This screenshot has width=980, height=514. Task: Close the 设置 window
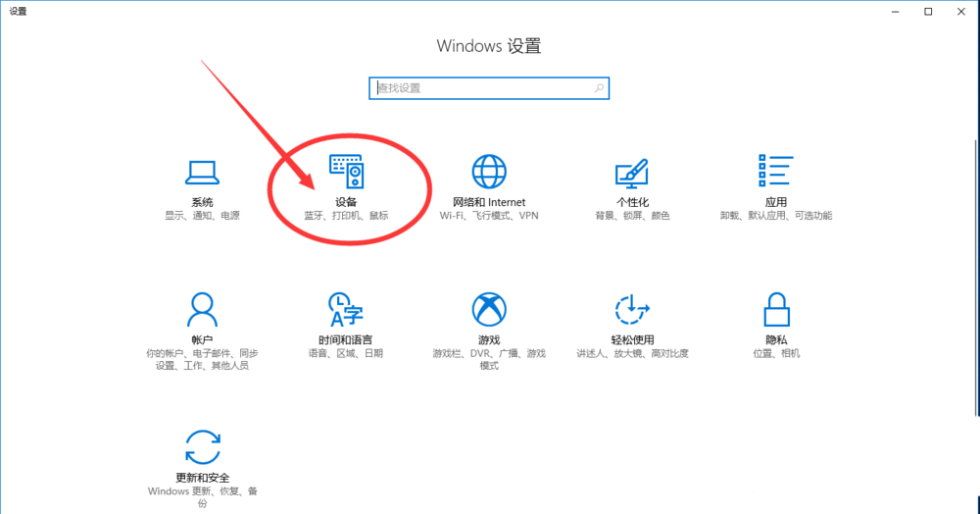[961, 11]
